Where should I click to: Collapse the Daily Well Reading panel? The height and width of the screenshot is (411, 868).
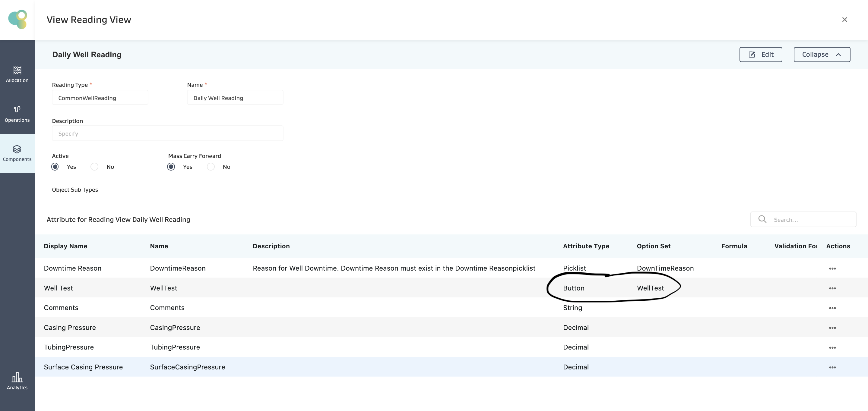click(822, 55)
